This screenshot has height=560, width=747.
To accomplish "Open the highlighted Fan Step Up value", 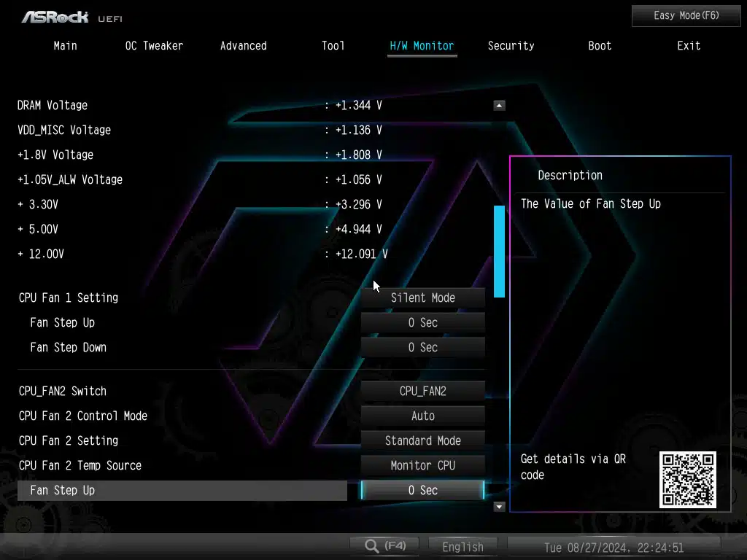I will pyautogui.click(x=422, y=491).
